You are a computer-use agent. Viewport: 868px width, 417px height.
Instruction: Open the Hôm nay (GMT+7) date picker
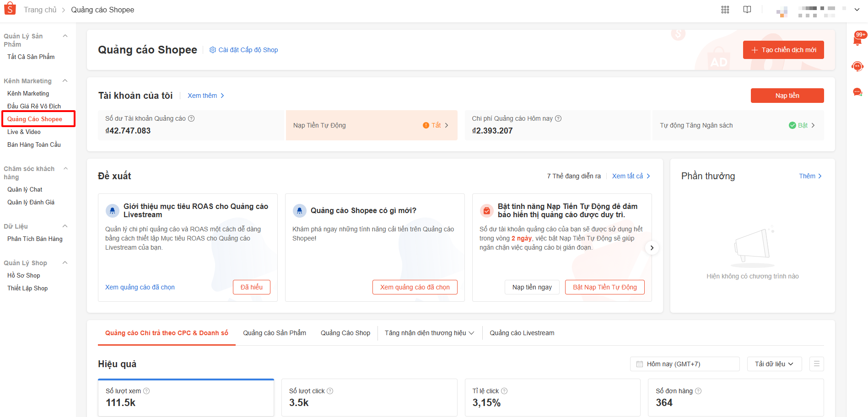click(685, 364)
